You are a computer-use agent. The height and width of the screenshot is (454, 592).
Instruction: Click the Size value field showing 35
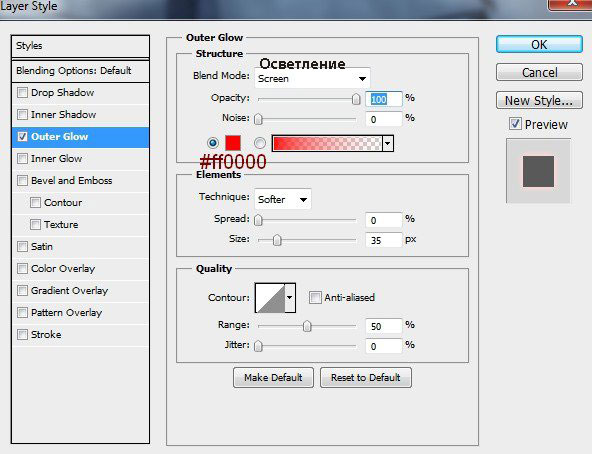tap(384, 240)
